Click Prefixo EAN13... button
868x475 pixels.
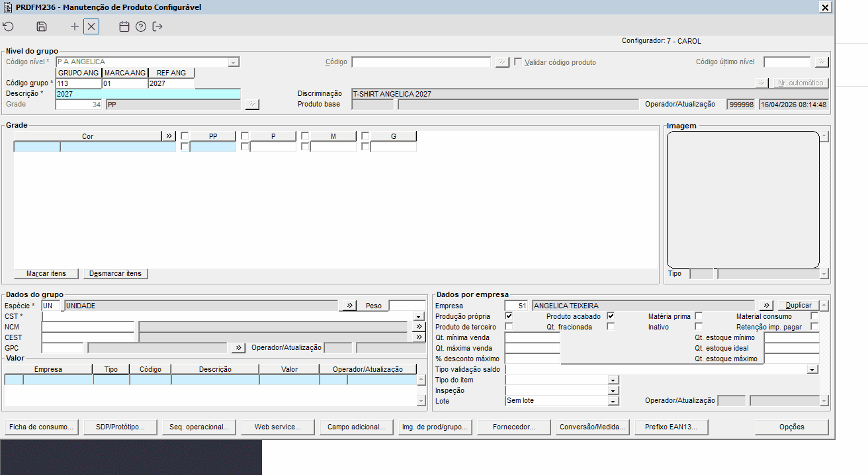click(x=672, y=427)
